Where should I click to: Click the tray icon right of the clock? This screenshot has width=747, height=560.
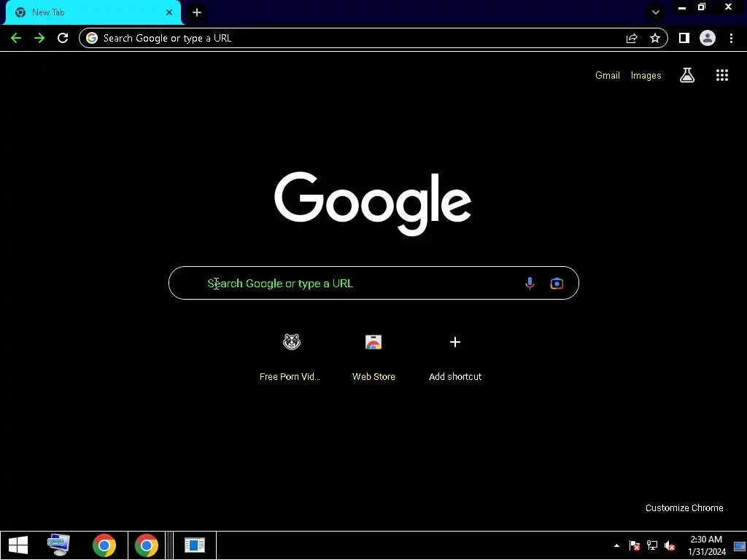coord(740,545)
